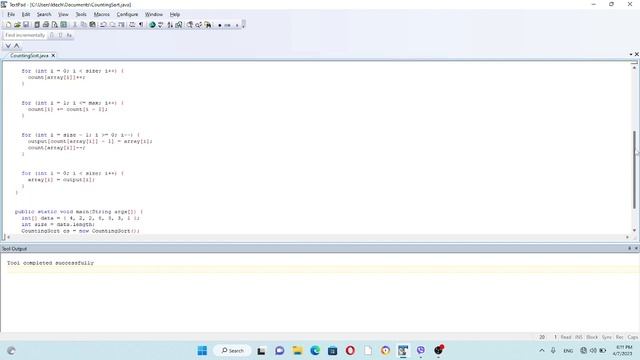Click the Sort toolbar icon
The image size is (640, 360).
click(170, 25)
